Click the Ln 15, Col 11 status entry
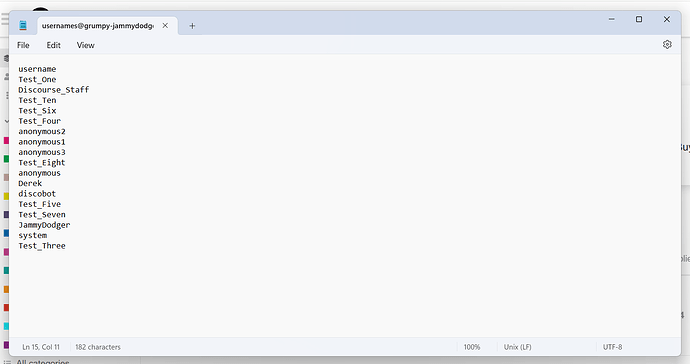 click(41, 347)
